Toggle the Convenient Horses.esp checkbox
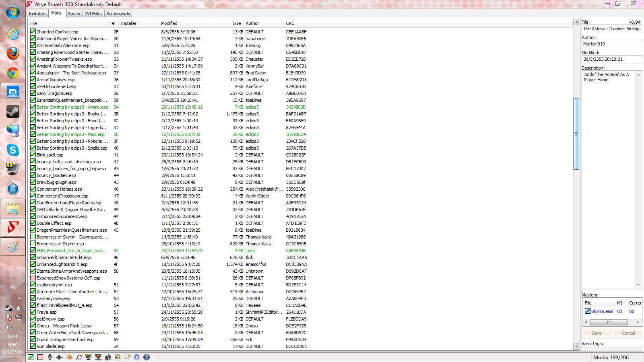 click(x=33, y=189)
